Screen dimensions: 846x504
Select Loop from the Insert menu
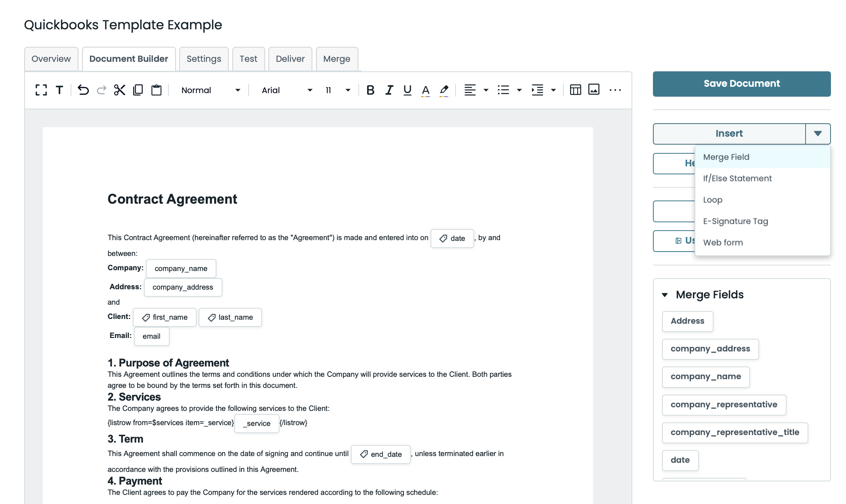pyautogui.click(x=712, y=200)
